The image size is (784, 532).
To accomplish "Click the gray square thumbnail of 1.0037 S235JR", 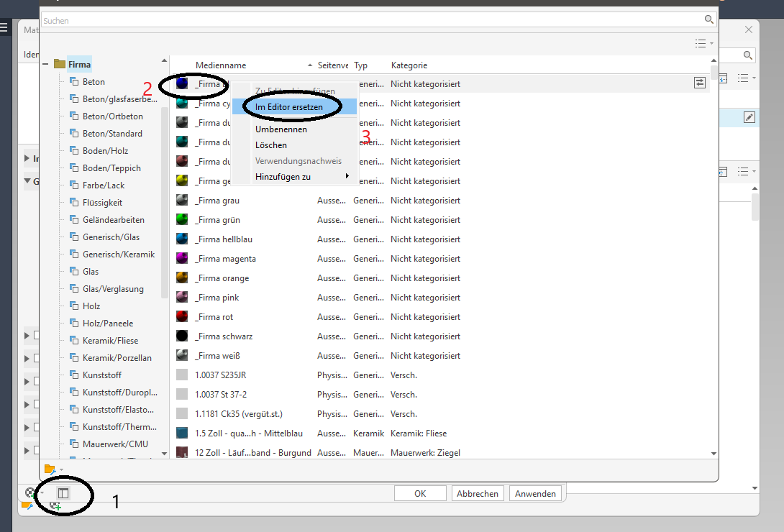I will [x=182, y=375].
